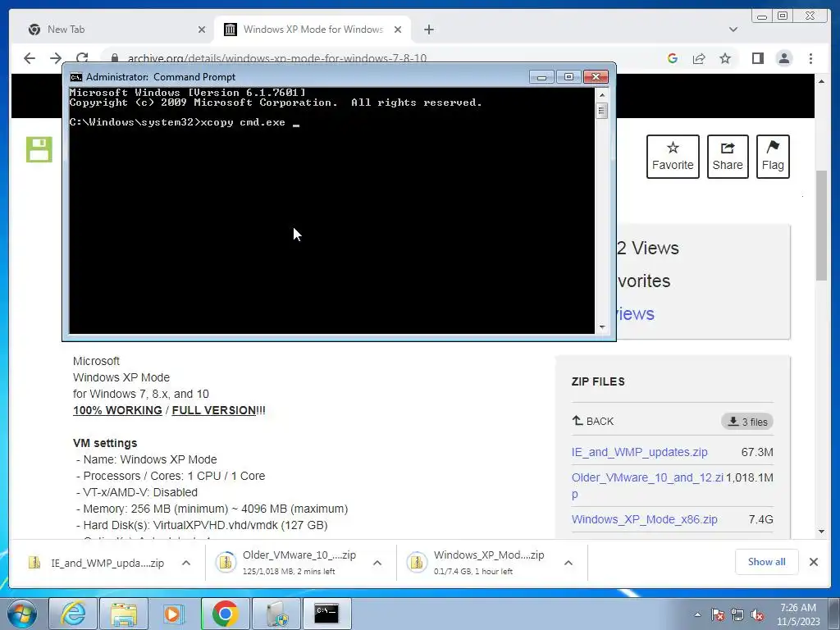Click Older_VMware_10 download item
840x630 pixels.
click(x=290, y=563)
